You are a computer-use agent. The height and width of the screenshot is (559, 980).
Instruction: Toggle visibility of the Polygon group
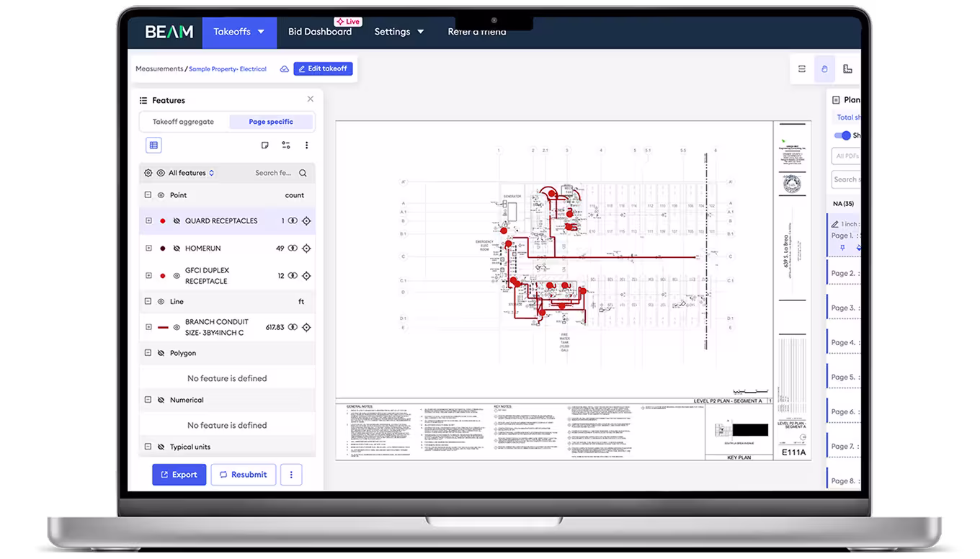click(161, 353)
